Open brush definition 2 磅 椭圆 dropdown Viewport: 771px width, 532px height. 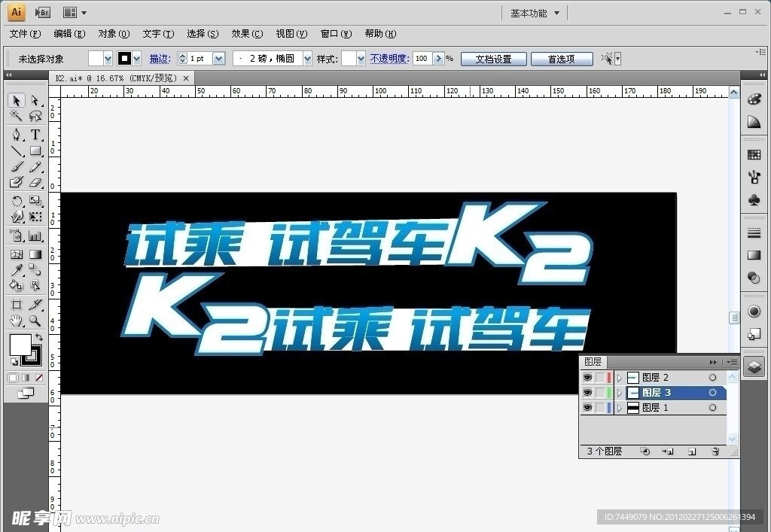click(307, 59)
